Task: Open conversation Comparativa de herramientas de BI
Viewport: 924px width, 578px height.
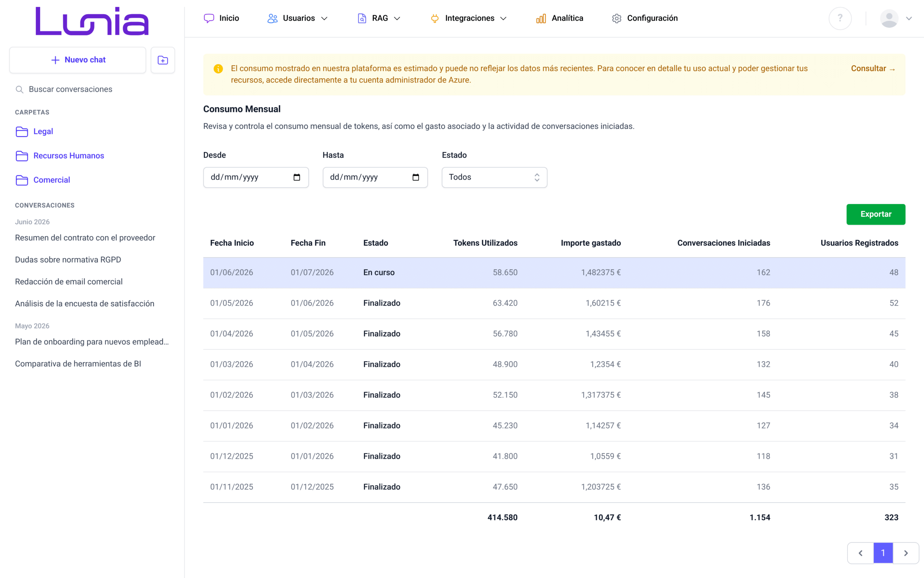Action: pos(78,364)
